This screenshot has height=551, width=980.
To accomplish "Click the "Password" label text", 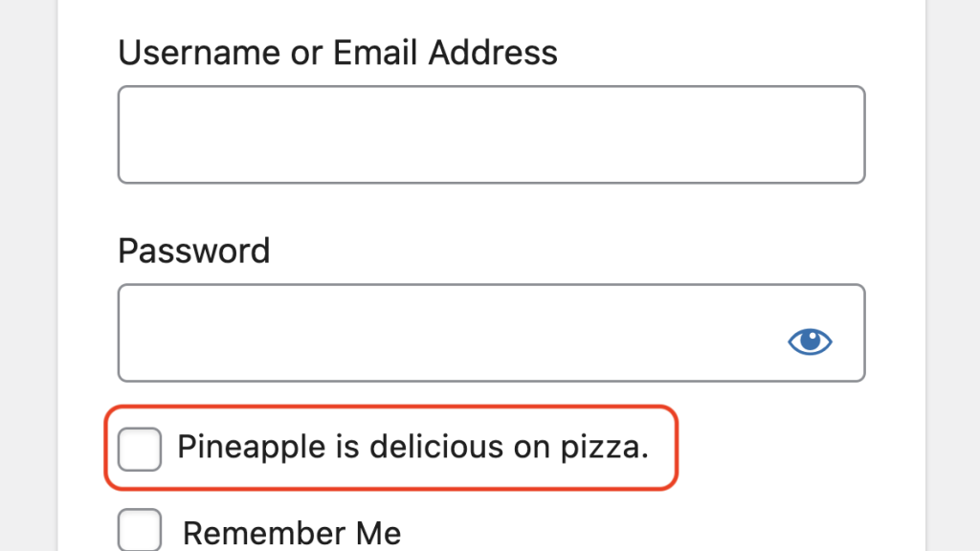I will [x=193, y=251].
